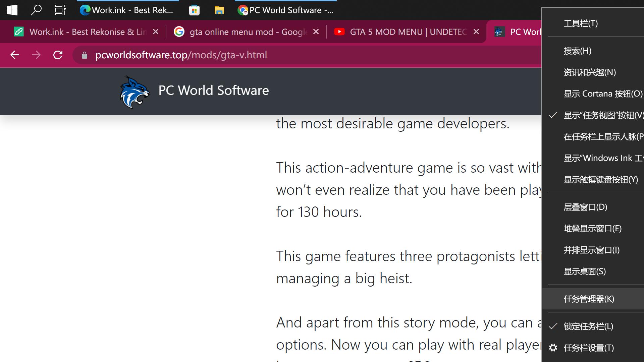Open 任务栏设置(T) with gear icon
This screenshot has height=362, width=644.
click(588, 348)
